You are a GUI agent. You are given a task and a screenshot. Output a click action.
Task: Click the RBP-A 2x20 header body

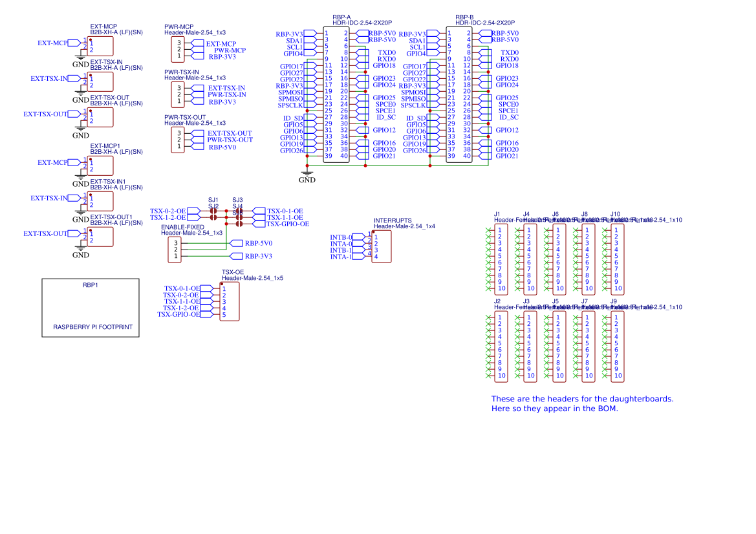pos(336,94)
